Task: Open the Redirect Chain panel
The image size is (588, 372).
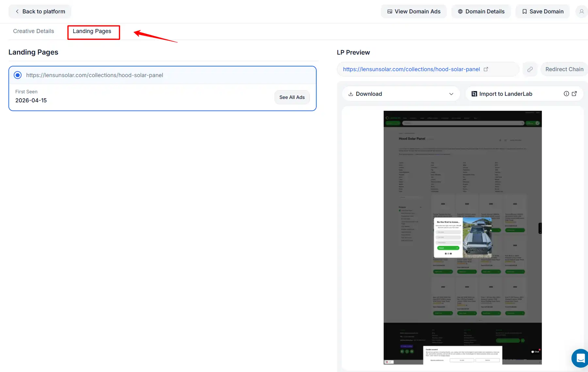Action: coord(564,69)
